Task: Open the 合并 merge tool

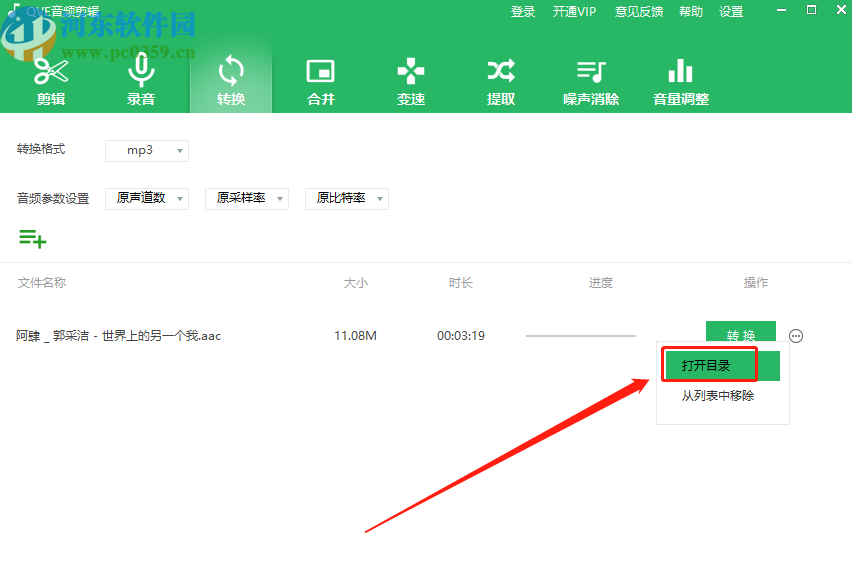Action: click(321, 80)
